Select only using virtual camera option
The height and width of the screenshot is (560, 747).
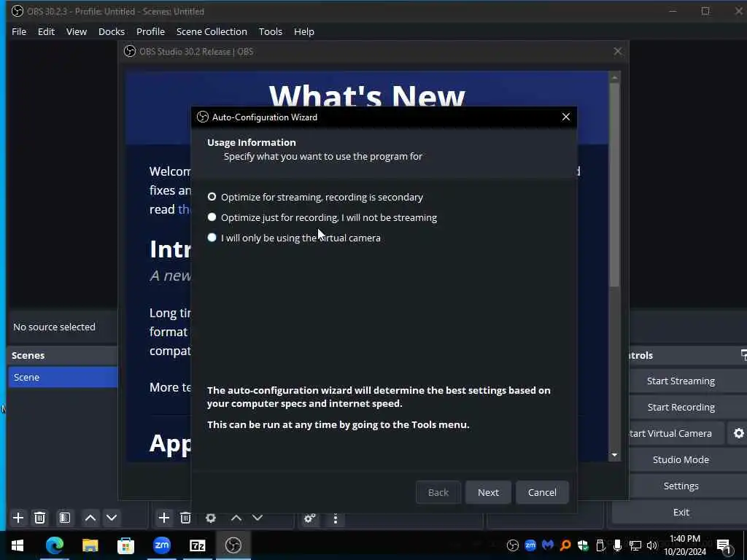(294, 238)
